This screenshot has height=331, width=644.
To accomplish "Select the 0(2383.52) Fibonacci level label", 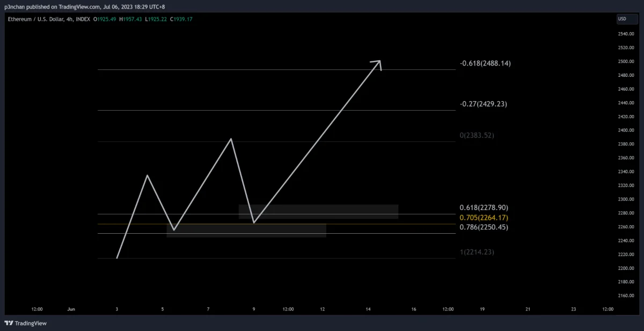I will (x=477, y=135).
